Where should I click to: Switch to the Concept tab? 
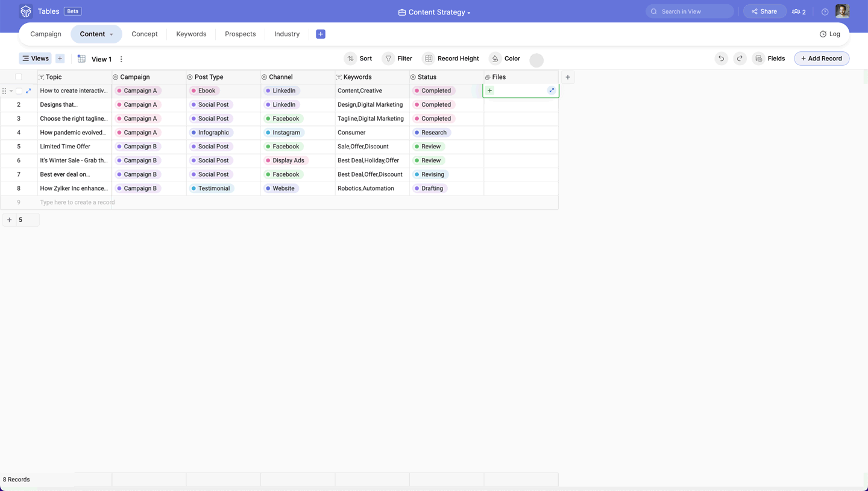[x=145, y=34]
